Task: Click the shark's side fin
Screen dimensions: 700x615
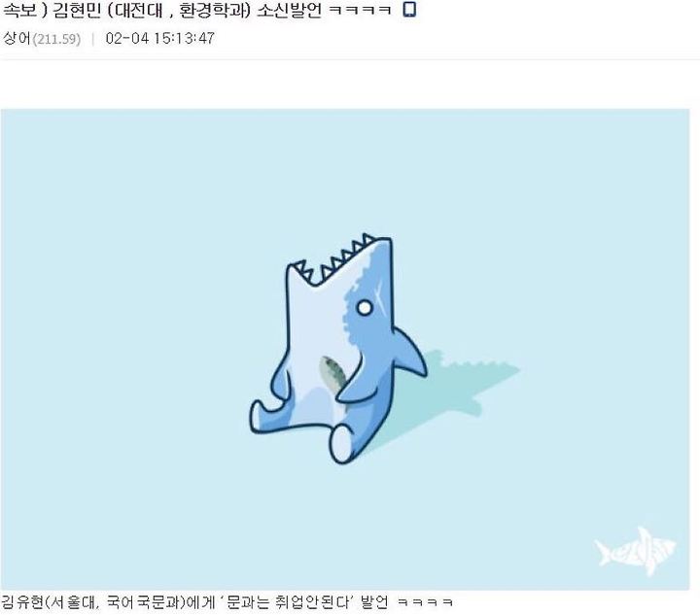Action: pyautogui.click(x=409, y=352)
